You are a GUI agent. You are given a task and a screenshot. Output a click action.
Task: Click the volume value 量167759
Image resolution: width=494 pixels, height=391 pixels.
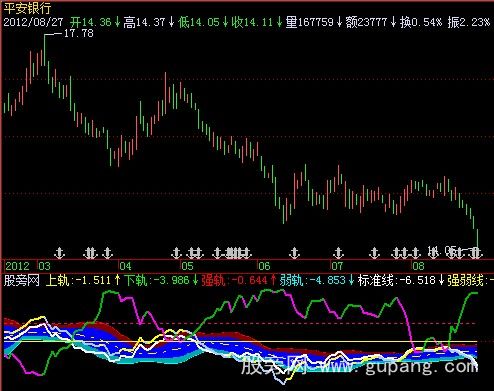[309, 22]
